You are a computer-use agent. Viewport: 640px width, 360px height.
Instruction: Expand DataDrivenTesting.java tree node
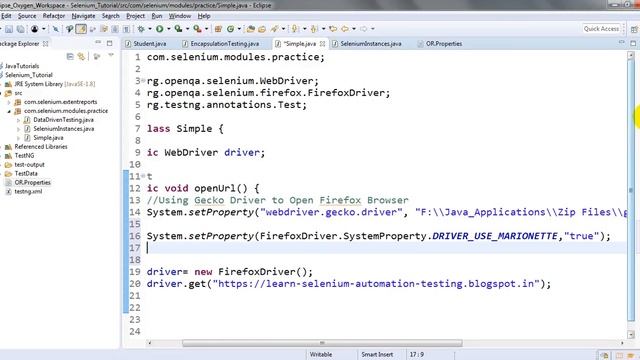coord(18,120)
